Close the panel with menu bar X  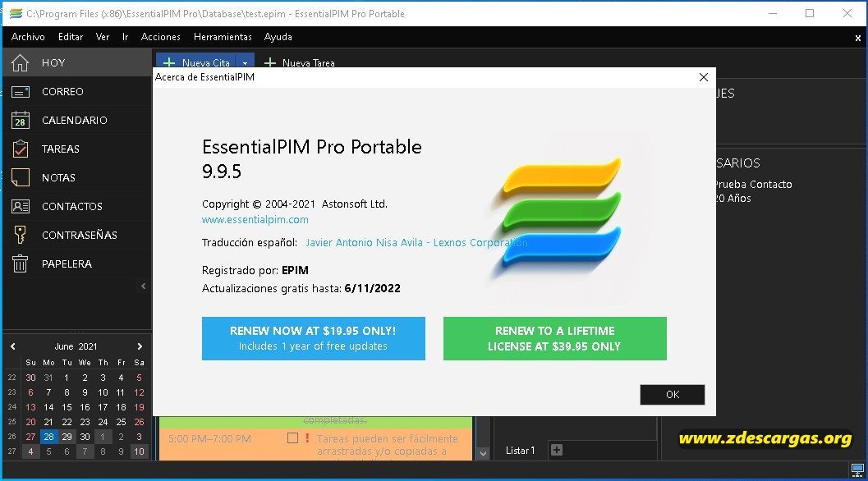pyautogui.click(x=857, y=39)
